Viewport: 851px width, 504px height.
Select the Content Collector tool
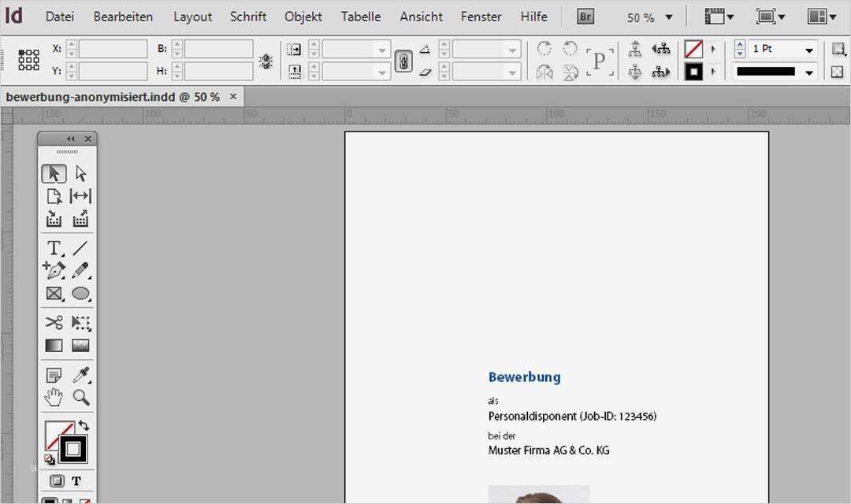[54, 219]
